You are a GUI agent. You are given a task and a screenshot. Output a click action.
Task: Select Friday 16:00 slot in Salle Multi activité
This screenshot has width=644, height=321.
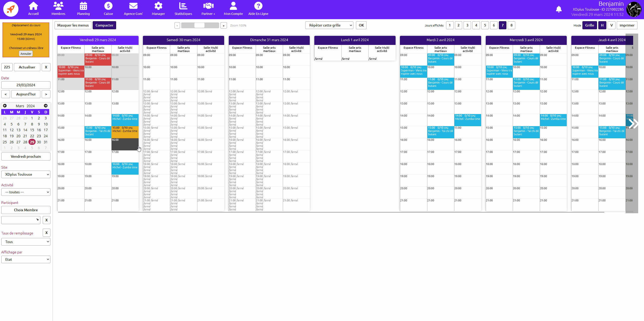125,144
